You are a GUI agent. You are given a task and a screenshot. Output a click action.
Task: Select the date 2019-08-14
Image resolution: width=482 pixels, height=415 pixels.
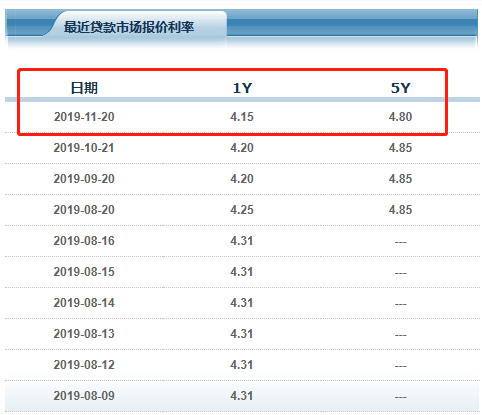click(x=84, y=303)
